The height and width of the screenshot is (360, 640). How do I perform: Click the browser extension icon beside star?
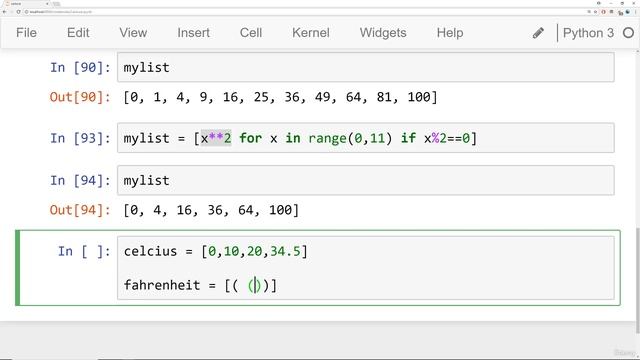pyautogui.click(x=603, y=11)
